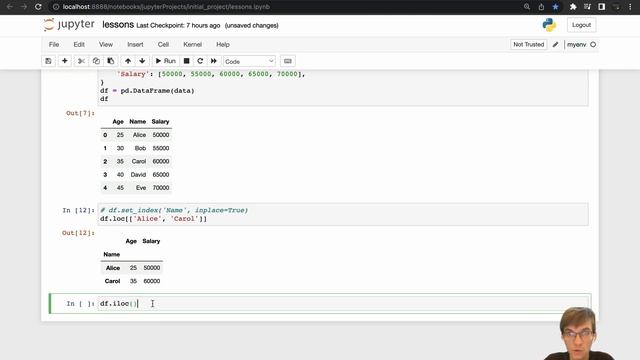Click 'Eve' cell in Out[7] table
The image size is (640, 360).
(141, 188)
